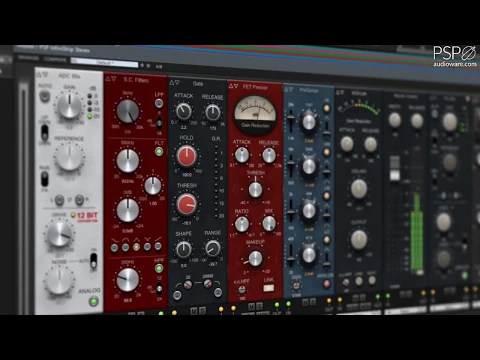Choose the low-shelf filter shape in S.C. Filters
Viewport: 480px width, 360px height.
click(x=114, y=247)
